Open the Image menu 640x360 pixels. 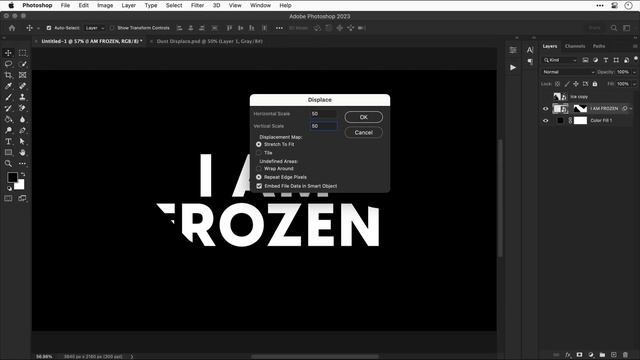(105, 5)
